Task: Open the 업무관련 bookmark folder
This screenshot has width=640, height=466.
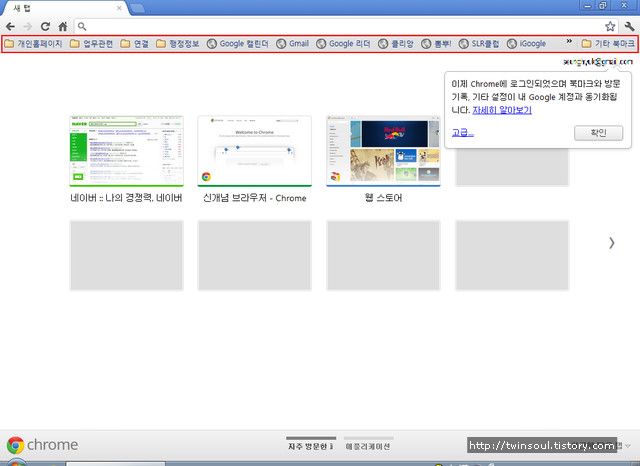Action: [x=91, y=44]
